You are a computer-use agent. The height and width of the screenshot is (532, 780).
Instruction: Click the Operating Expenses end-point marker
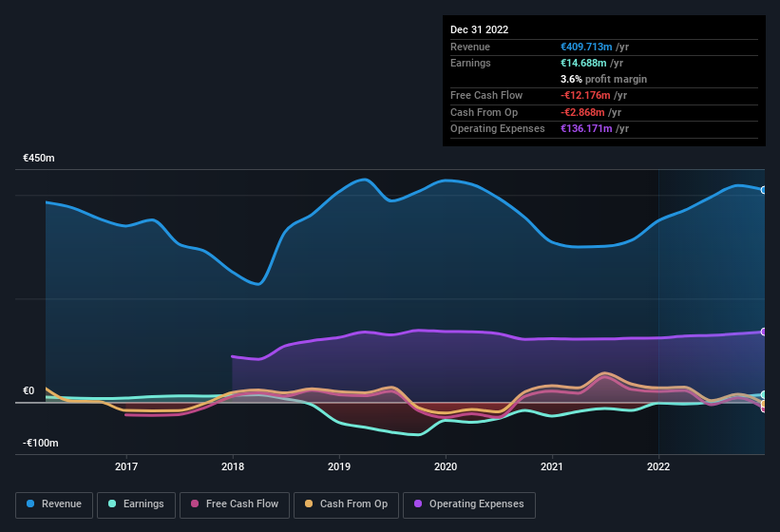tap(764, 332)
